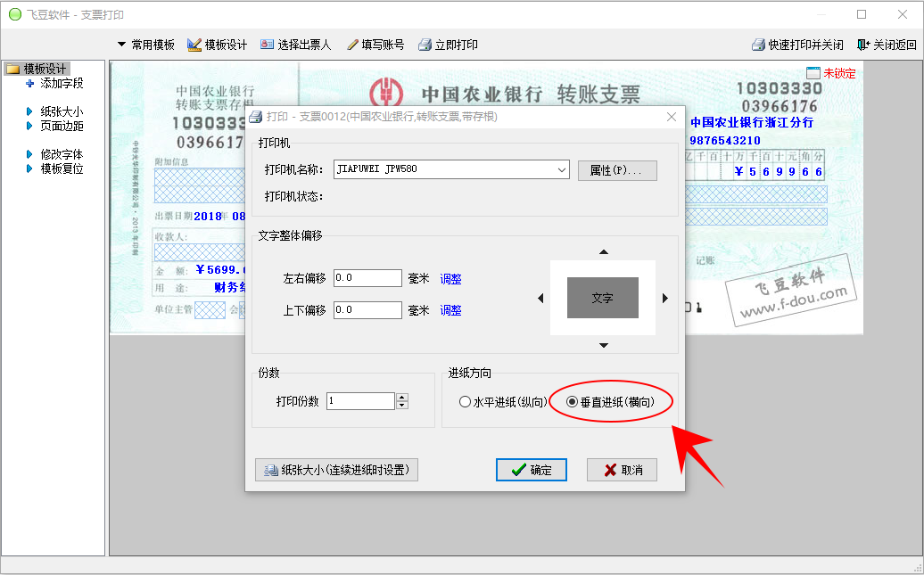Expand the arrow next to 纸张大小
This screenshot has width=924, height=575.
coord(29,111)
